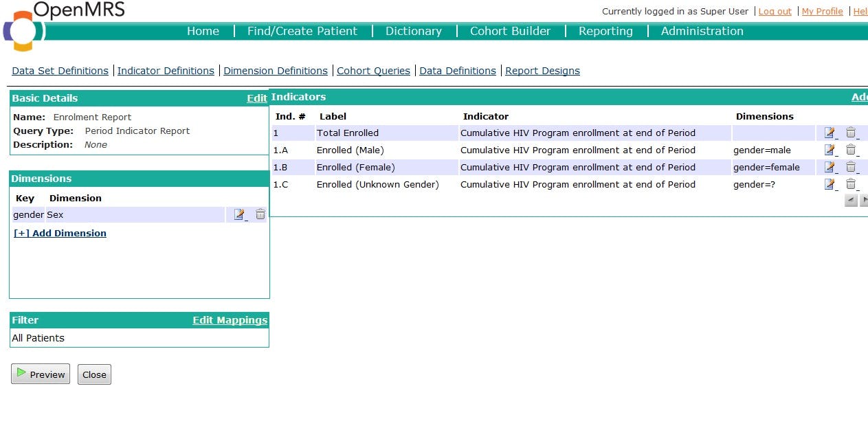868x439 pixels.
Task: Open Edit Mappings in the Filter panel
Action: coord(230,320)
